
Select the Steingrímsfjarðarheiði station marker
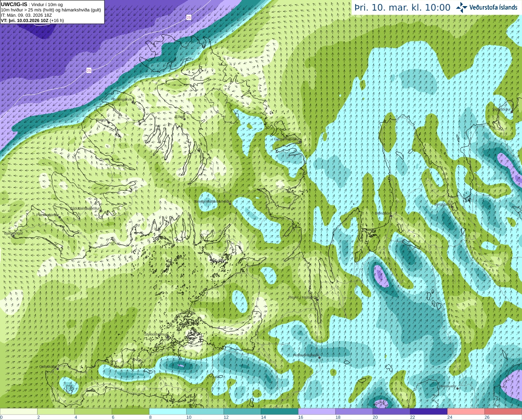tap(230, 203)
